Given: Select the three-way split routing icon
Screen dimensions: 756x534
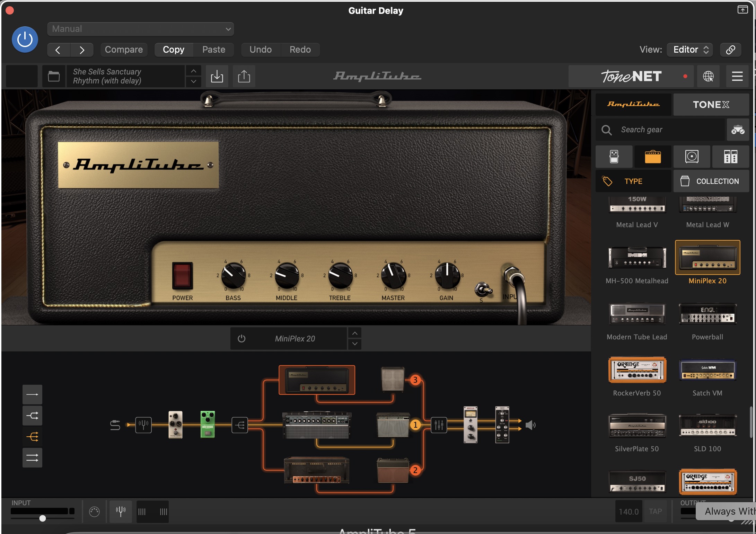Looking at the screenshot, I should click(x=32, y=437).
